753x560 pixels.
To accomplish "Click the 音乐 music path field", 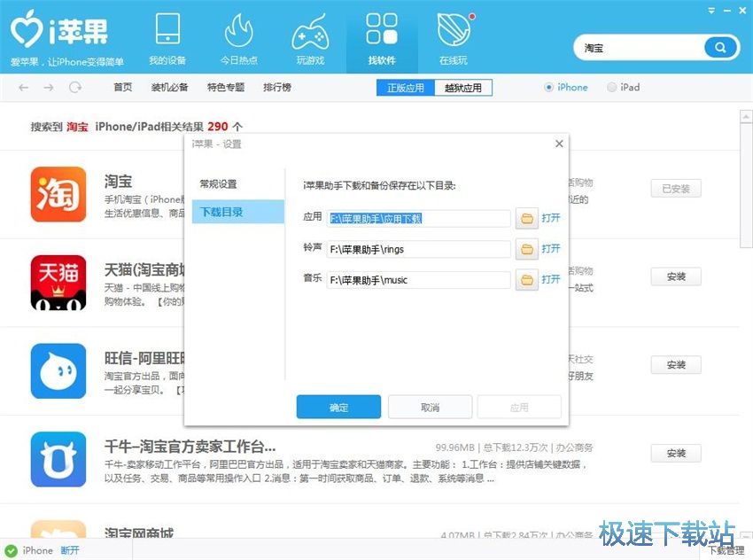I will [418, 280].
